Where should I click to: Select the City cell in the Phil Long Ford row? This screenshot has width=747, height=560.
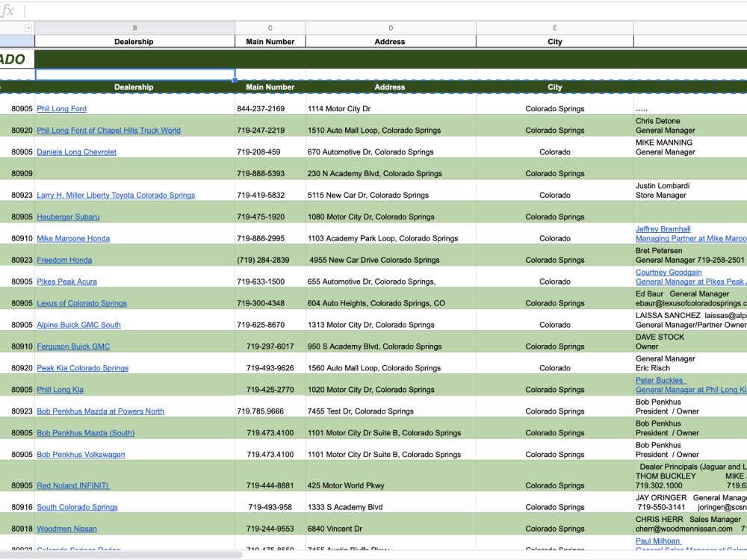(x=554, y=105)
